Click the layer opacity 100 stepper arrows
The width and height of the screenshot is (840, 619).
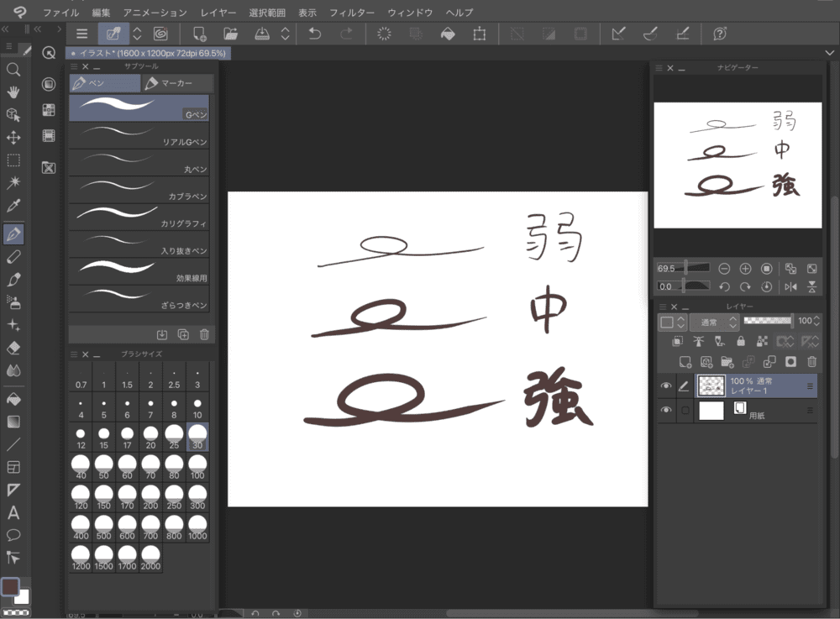click(x=816, y=321)
